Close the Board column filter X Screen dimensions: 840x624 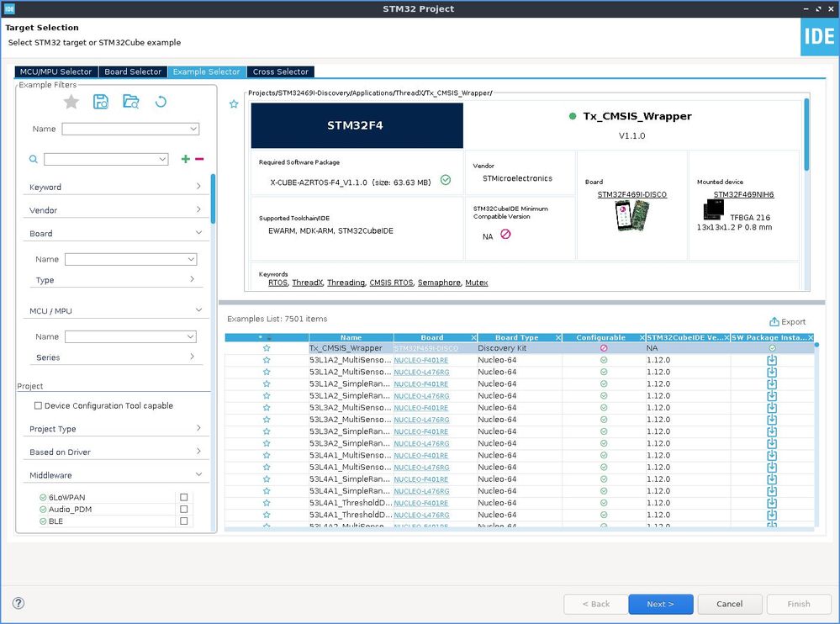click(473, 337)
